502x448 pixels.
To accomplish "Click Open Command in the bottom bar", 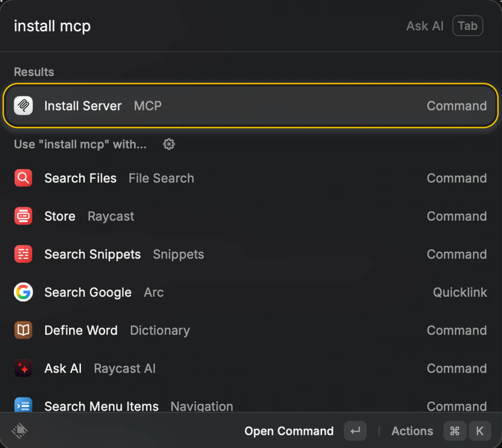I will pos(289,431).
